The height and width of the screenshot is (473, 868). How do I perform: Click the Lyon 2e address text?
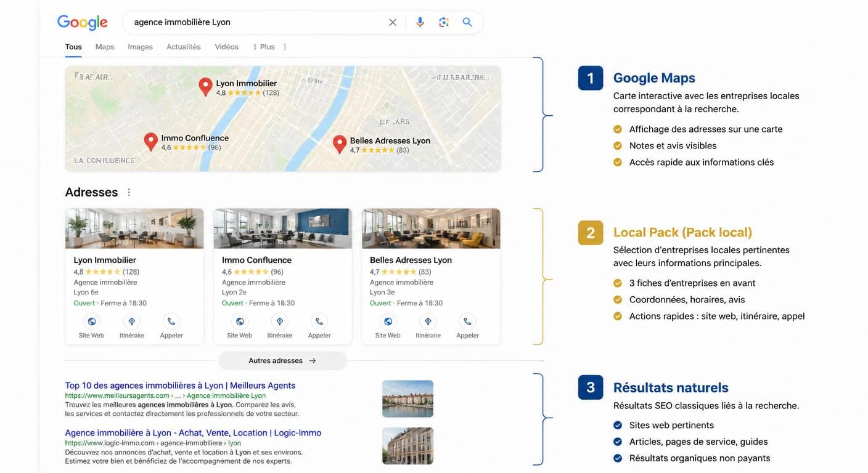point(234,293)
